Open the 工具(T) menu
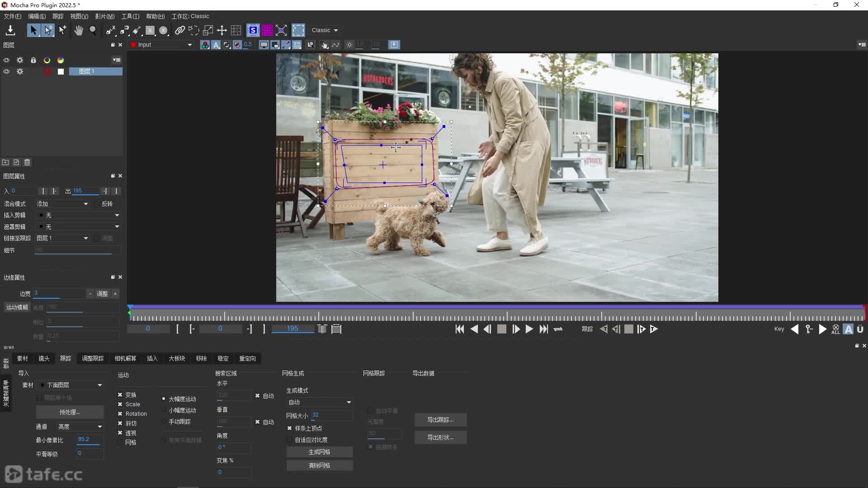 tap(130, 16)
